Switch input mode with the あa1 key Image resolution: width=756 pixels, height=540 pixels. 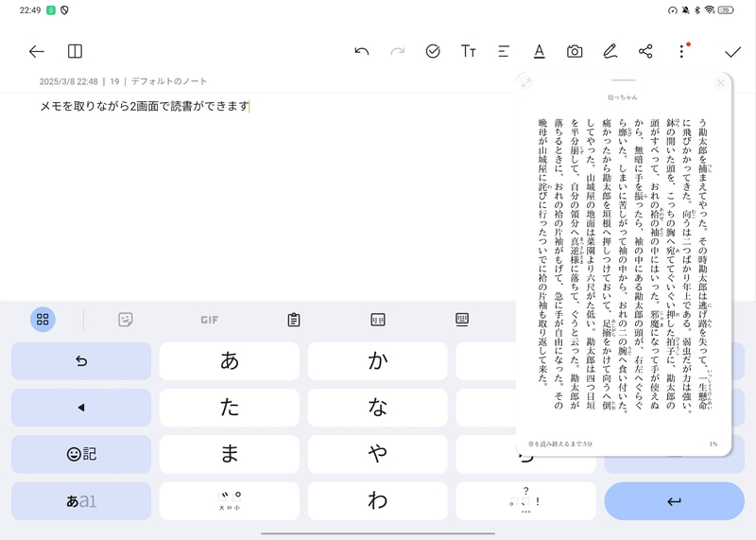click(x=81, y=501)
